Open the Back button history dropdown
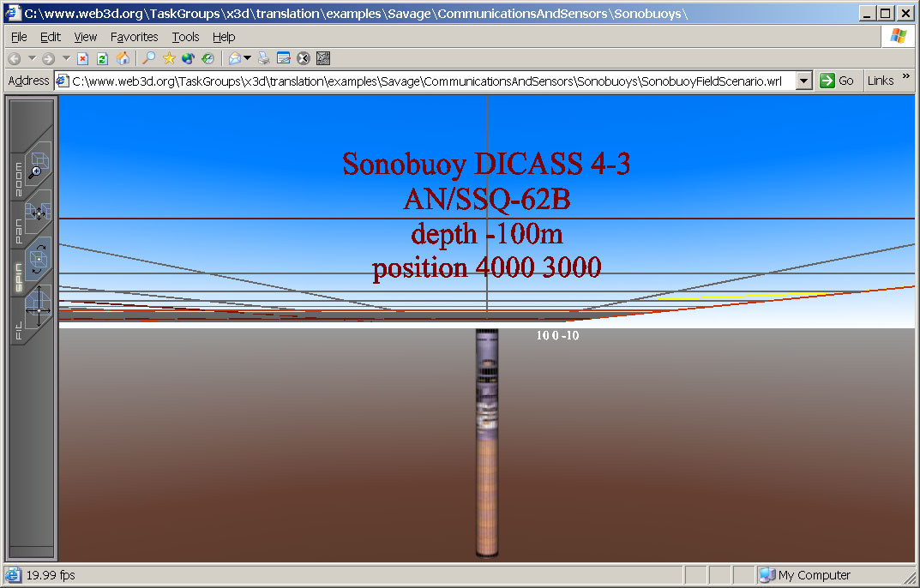 (32, 58)
